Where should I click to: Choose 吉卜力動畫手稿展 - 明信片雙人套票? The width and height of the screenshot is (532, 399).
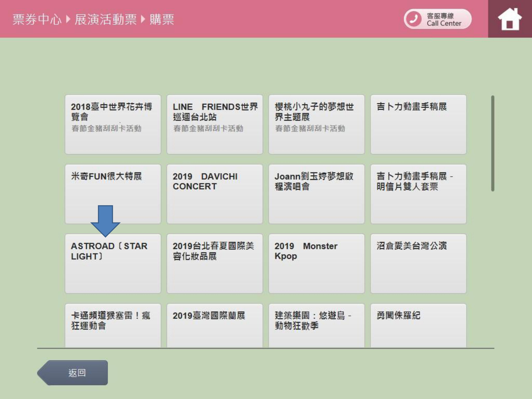click(419, 194)
